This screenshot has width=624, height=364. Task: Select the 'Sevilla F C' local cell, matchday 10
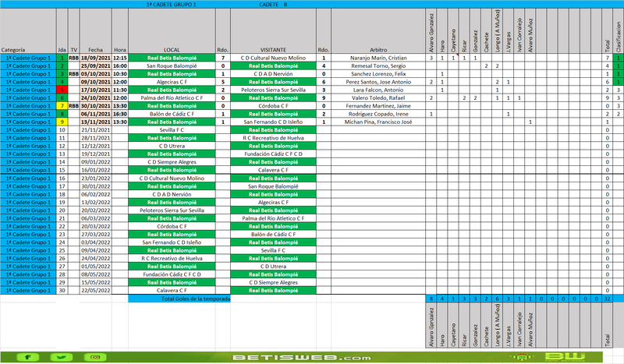pyautogui.click(x=172, y=129)
